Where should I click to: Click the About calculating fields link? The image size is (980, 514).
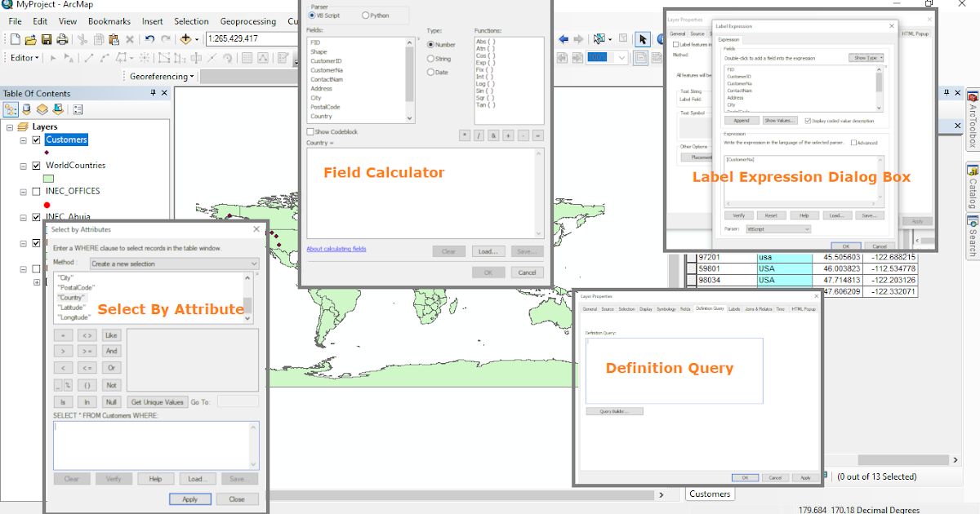click(336, 250)
